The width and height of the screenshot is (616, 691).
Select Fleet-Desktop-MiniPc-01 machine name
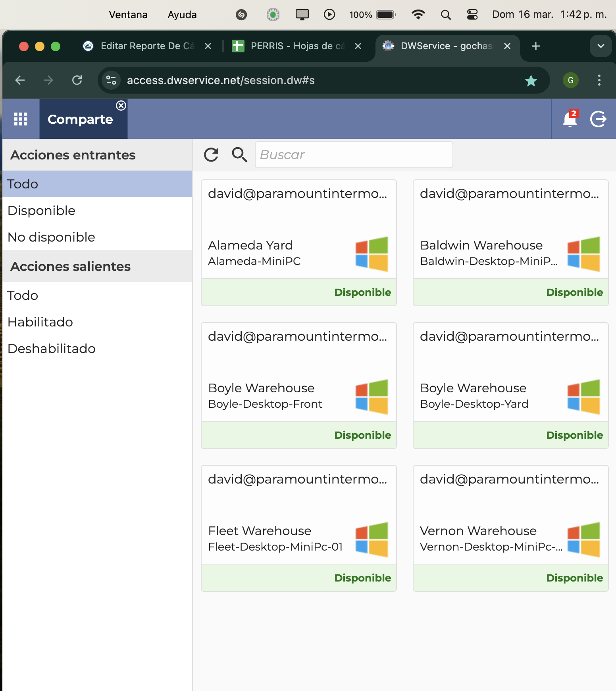tap(275, 547)
